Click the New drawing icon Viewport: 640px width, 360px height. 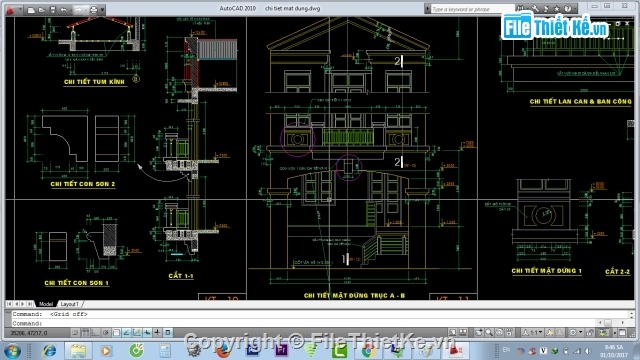[x=31, y=10]
